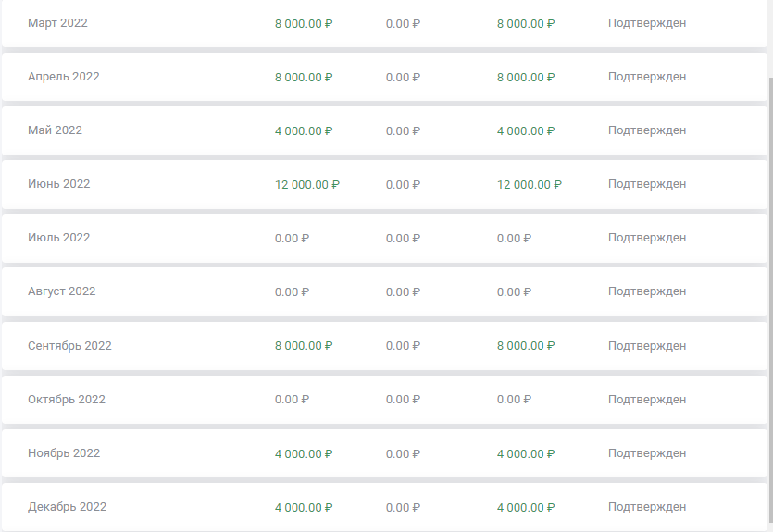
Task: Click the last 4 000.00 ₽ total for Ноябрь
Action: coord(526,453)
